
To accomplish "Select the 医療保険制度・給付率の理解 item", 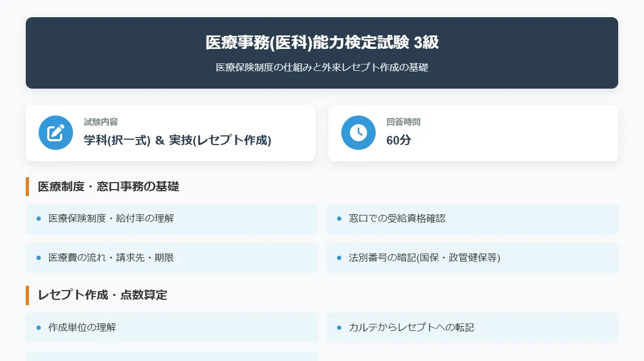I will pos(172,219).
